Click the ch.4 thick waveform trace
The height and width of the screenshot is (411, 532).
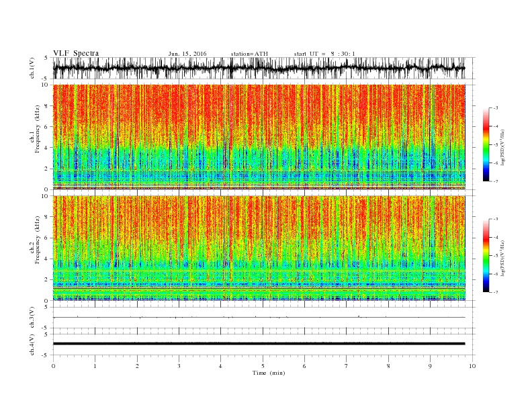click(x=259, y=344)
